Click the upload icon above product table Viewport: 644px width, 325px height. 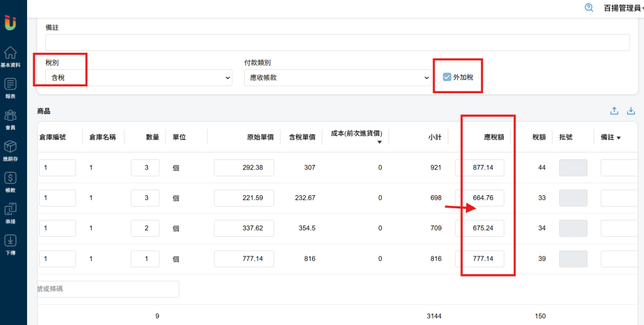614,111
